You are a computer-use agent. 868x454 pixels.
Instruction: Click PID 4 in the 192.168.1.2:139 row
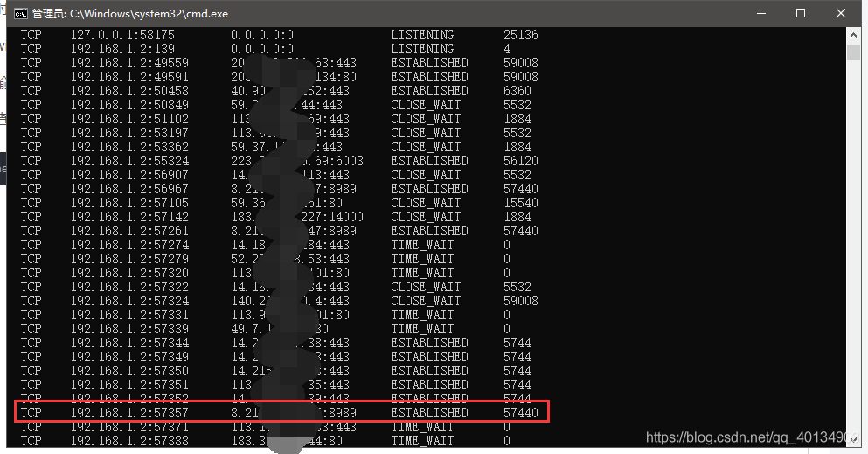(x=507, y=49)
